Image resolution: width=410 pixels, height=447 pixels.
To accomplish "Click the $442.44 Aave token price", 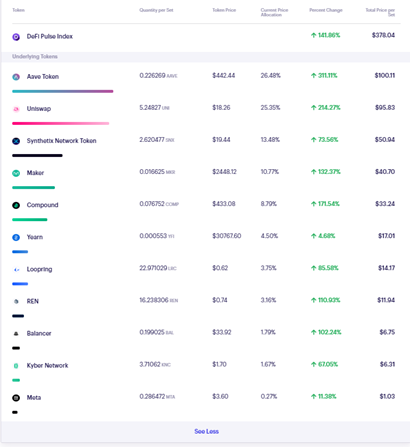I will (224, 76).
